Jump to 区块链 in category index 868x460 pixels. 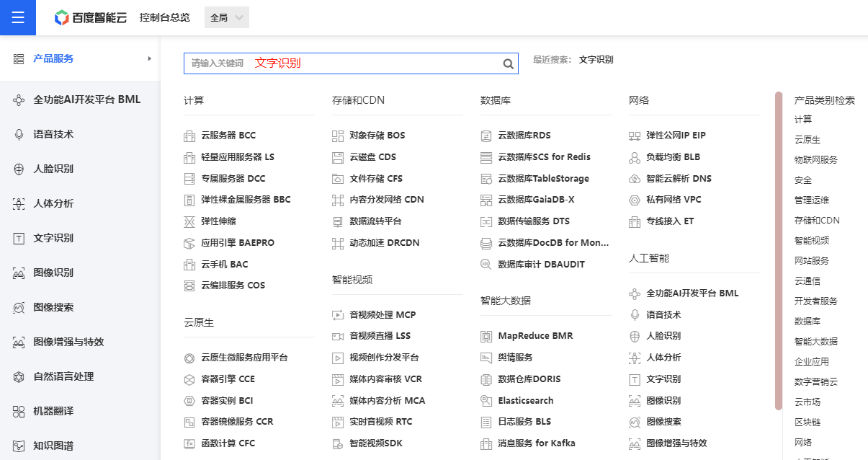[807, 423]
